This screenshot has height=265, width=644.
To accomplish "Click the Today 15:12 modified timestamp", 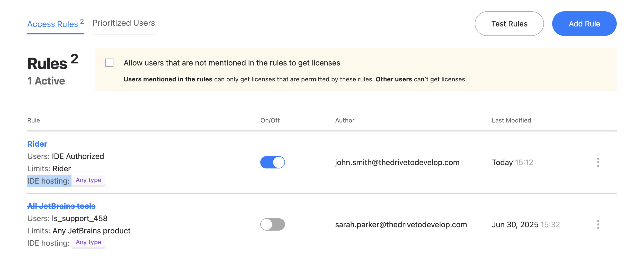I will [x=512, y=163].
